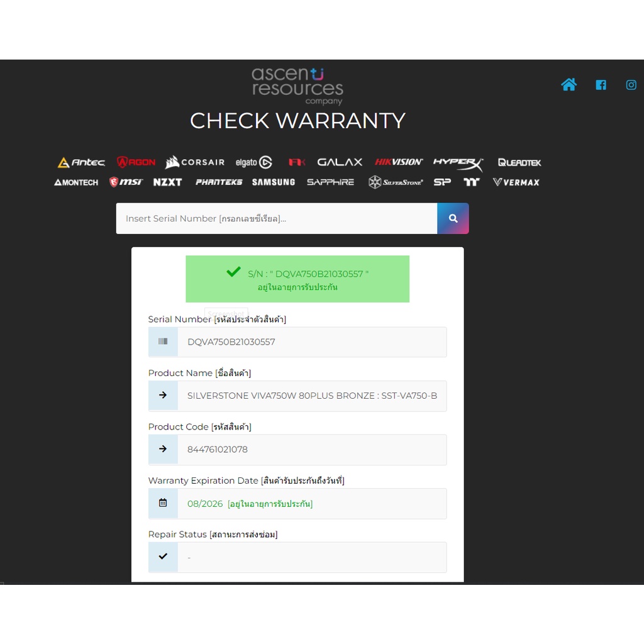The height and width of the screenshot is (644, 644).
Task: Click the Antec brand logo
Action: [x=81, y=162]
